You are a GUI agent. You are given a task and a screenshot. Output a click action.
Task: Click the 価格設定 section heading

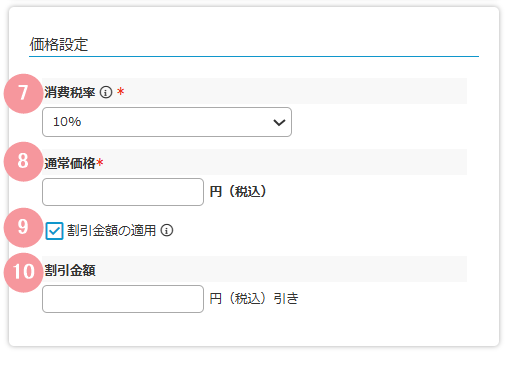click(59, 44)
